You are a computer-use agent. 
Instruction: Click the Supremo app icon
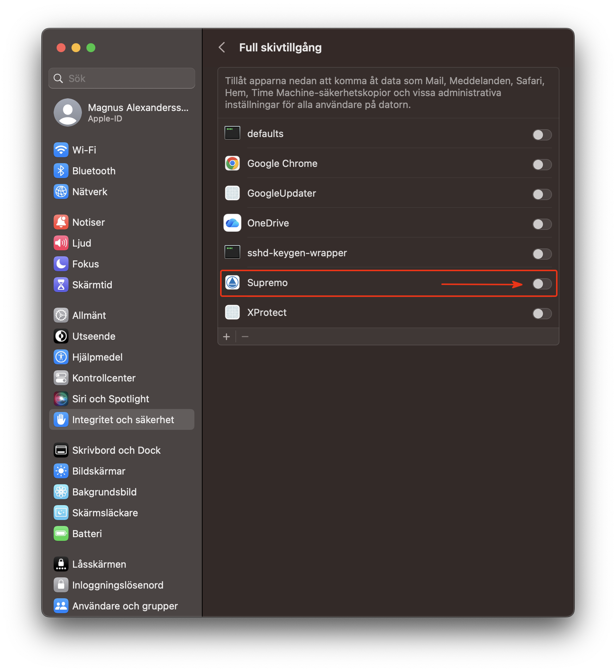pyautogui.click(x=232, y=283)
